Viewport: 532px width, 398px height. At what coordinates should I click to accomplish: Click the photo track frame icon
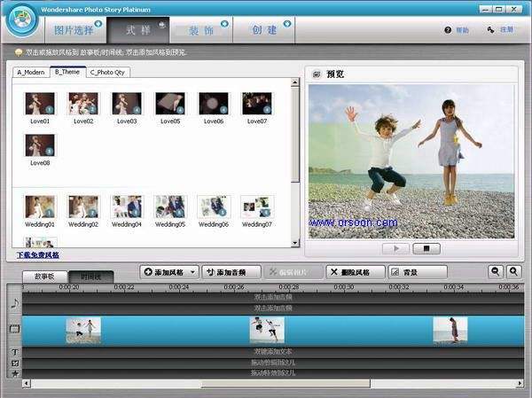point(14,329)
